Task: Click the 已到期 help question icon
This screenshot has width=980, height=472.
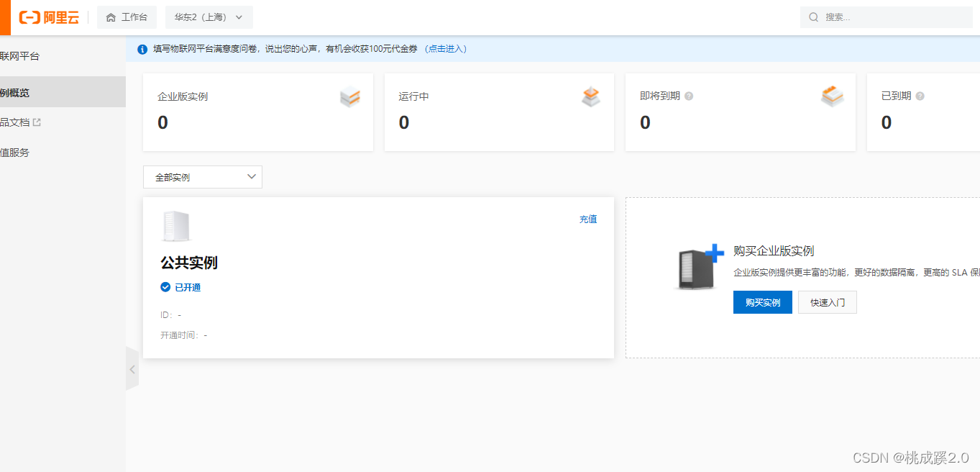Action: 919,95
